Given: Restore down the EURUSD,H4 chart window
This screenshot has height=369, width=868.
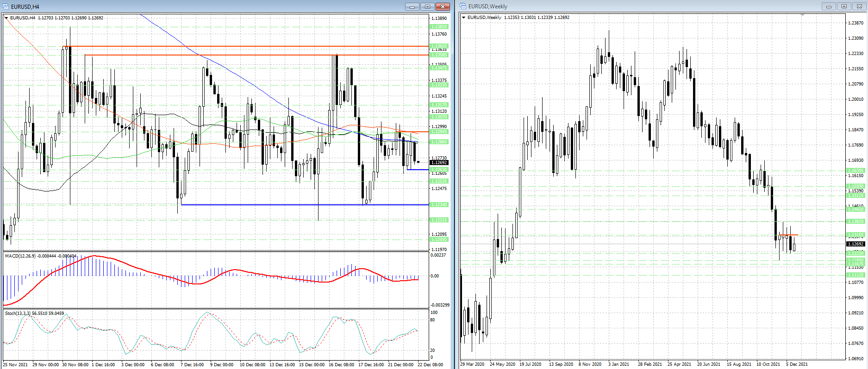Looking at the screenshot, I should click(x=427, y=6).
